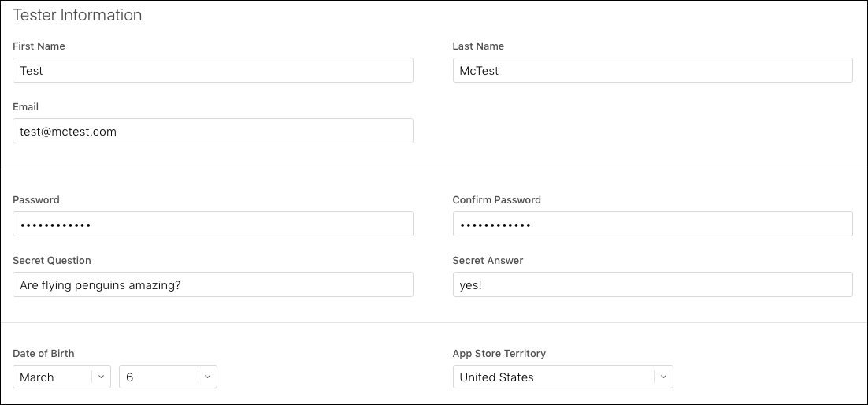Click the Password input field
Viewport: 868px width, 405px height.
(213, 224)
